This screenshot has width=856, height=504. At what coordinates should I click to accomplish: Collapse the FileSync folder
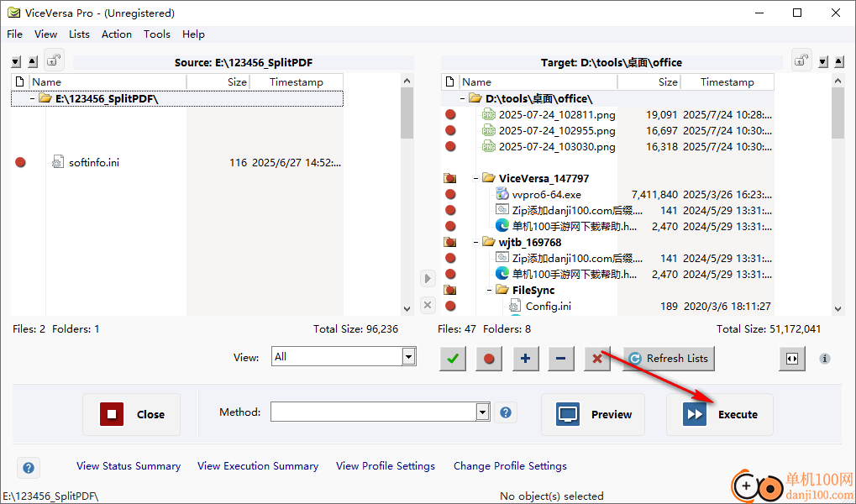(x=490, y=291)
